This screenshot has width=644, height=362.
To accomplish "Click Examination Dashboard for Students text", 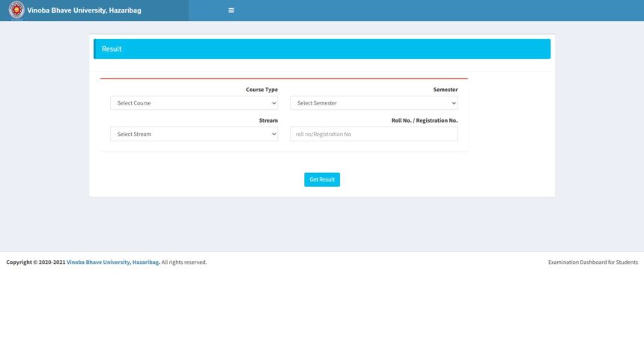I will point(592,263).
